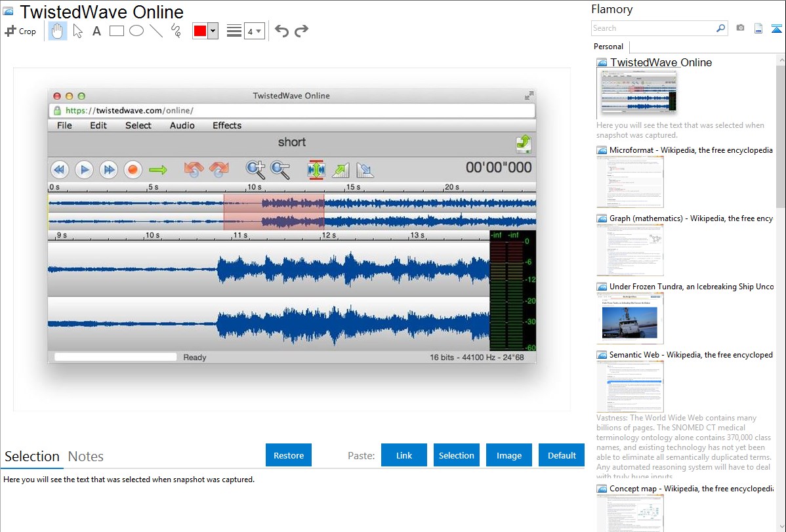Image resolution: width=786 pixels, height=532 pixels.
Task: Expand the line width dropdown
Action: tap(254, 31)
